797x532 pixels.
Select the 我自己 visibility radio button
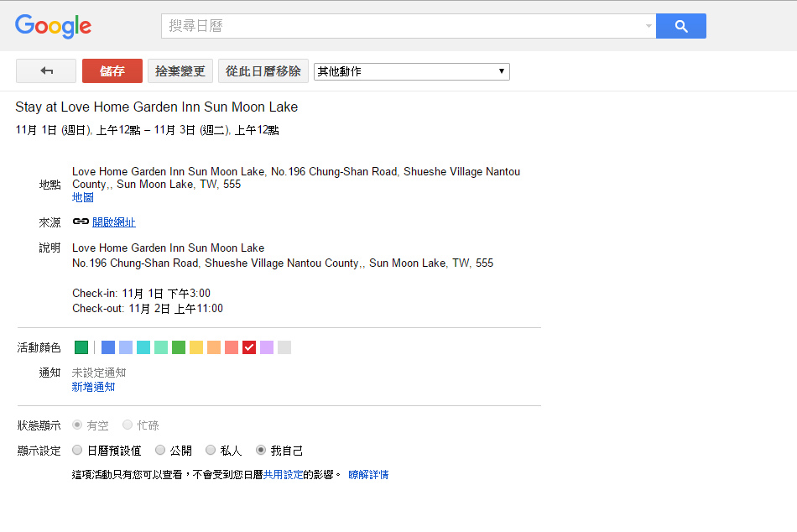pos(261,450)
